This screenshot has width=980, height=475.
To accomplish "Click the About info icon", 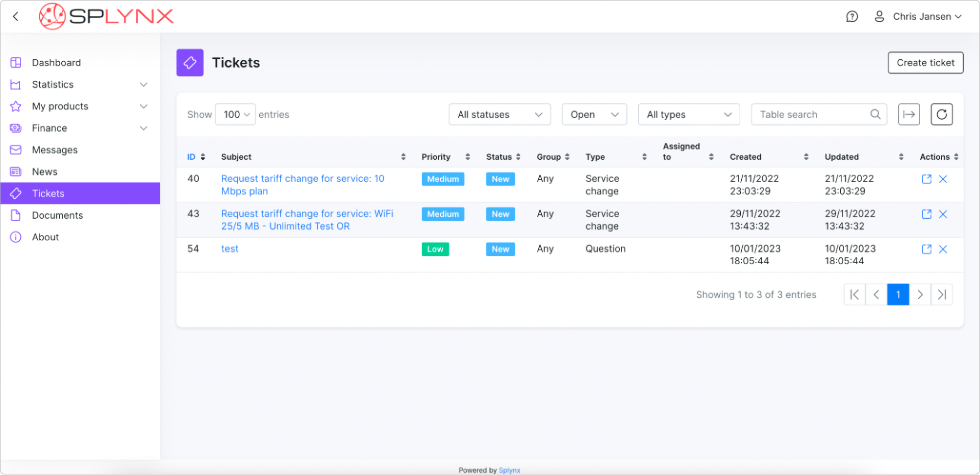I will (16, 237).
